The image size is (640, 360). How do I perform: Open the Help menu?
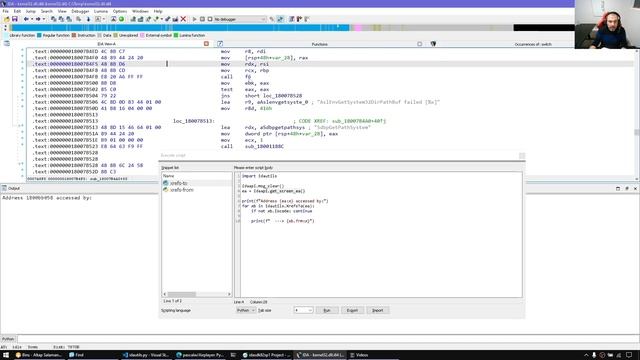coord(158,11)
